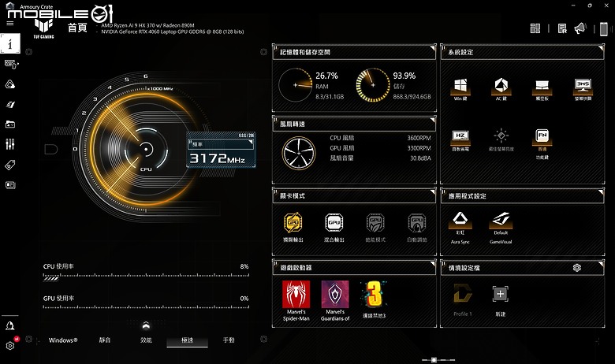
Task: Open GameVisual icon in left sidebar
Action: (x=10, y=104)
